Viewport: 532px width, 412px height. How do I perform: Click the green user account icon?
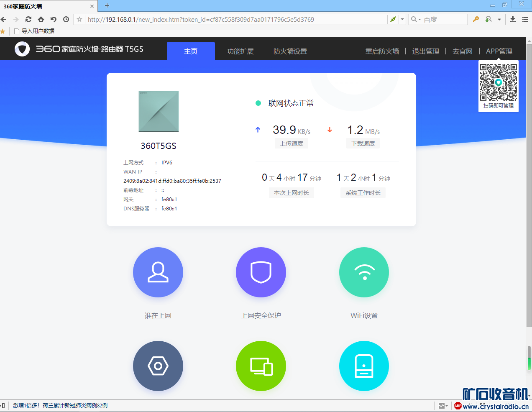(x=489, y=19)
